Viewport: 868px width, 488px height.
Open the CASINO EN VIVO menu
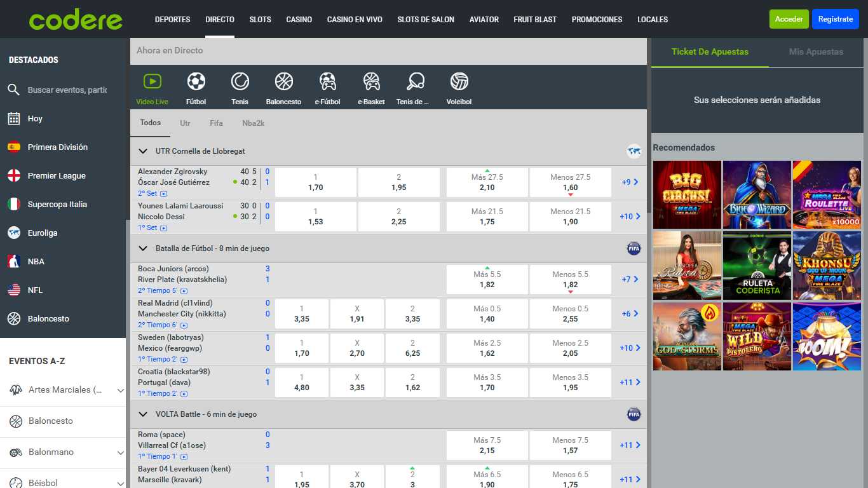pos(355,19)
